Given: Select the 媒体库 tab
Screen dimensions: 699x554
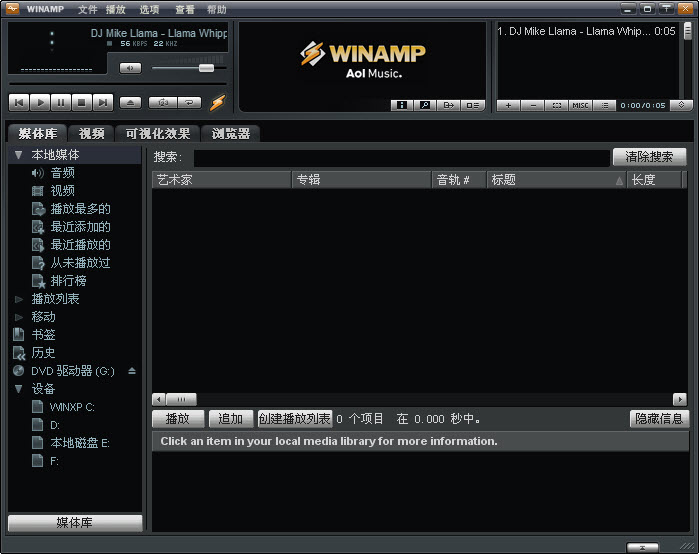Looking at the screenshot, I should tap(38, 133).
